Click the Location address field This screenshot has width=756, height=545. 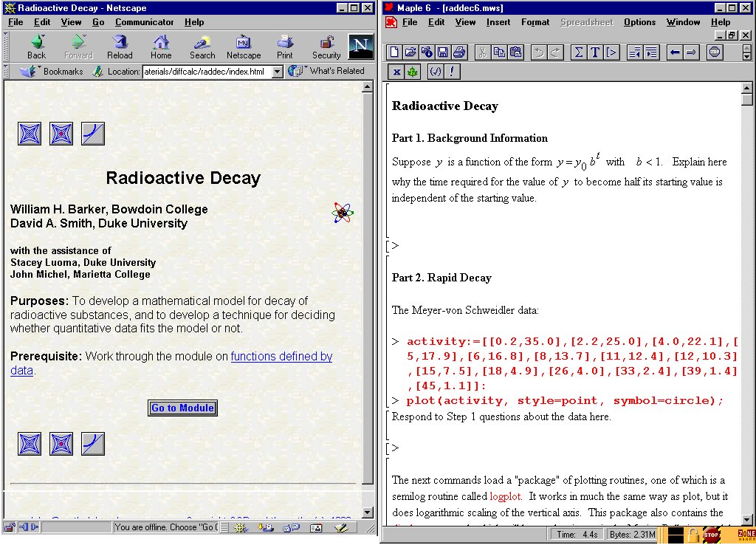click(207, 72)
